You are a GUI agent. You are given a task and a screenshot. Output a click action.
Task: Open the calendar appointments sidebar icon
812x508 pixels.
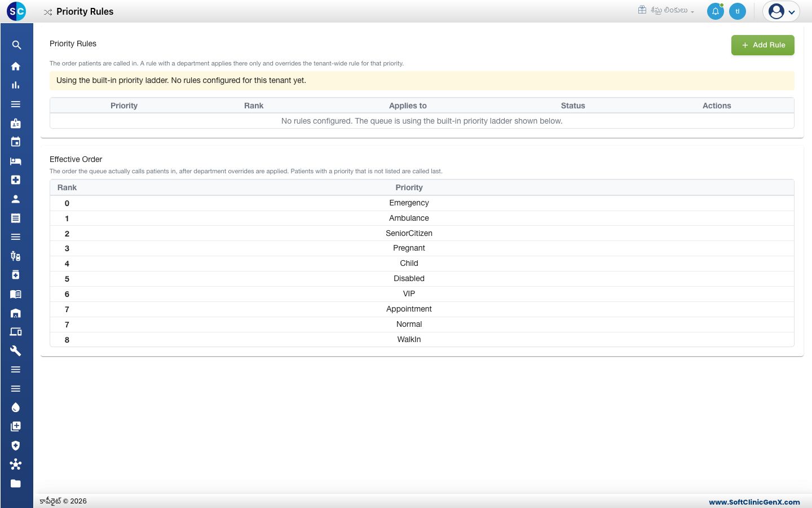(x=16, y=142)
